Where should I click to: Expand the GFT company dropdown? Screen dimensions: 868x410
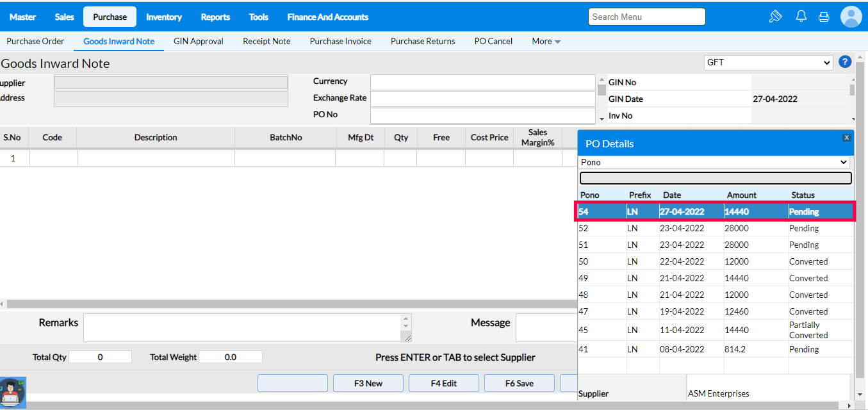pos(767,63)
